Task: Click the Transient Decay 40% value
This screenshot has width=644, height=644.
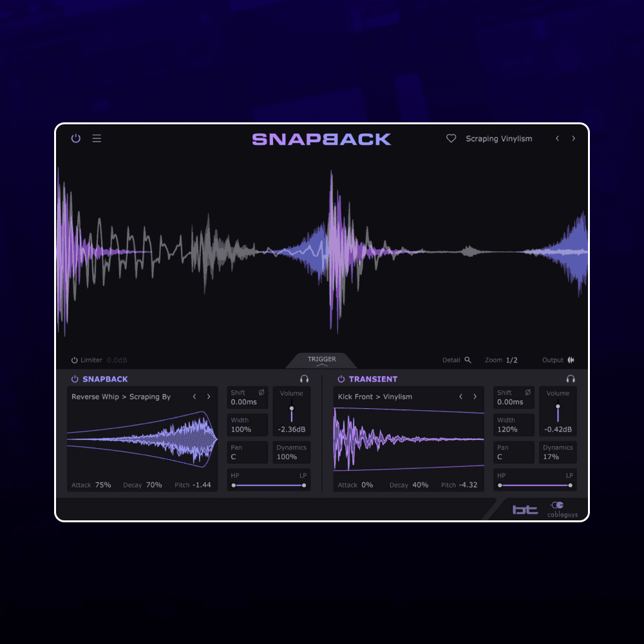Action: coord(420,485)
